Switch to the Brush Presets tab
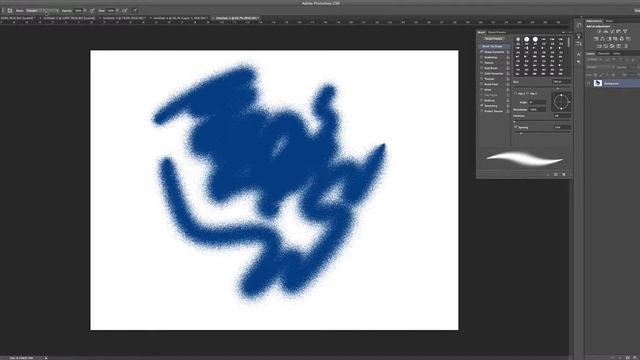The image size is (640, 360). (497, 32)
